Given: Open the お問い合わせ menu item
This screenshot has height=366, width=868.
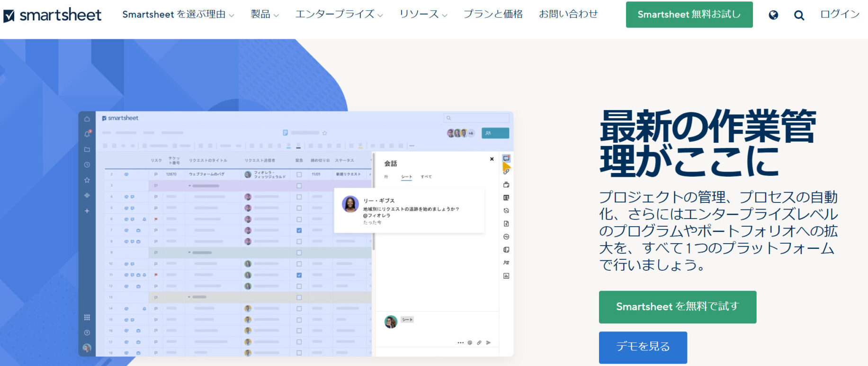Looking at the screenshot, I should tap(568, 15).
